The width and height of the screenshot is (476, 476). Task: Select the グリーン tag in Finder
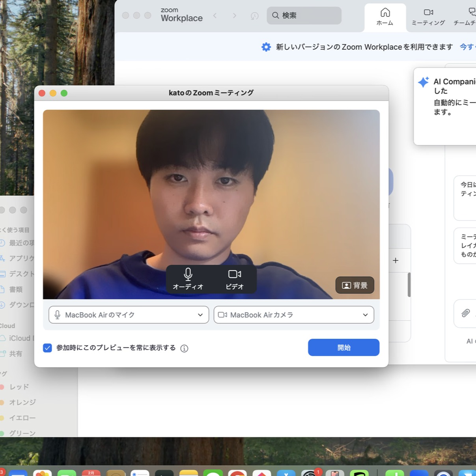[x=18, y=433]
